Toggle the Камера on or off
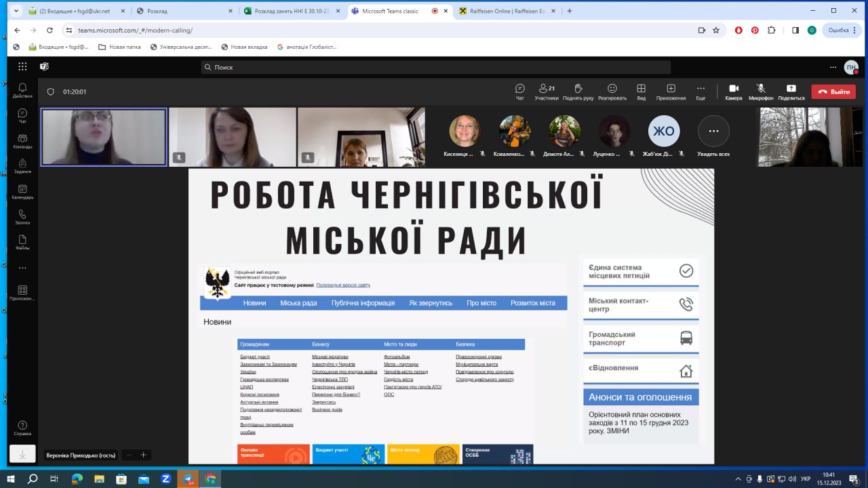 pyautogui.click(x=733, y=91)
